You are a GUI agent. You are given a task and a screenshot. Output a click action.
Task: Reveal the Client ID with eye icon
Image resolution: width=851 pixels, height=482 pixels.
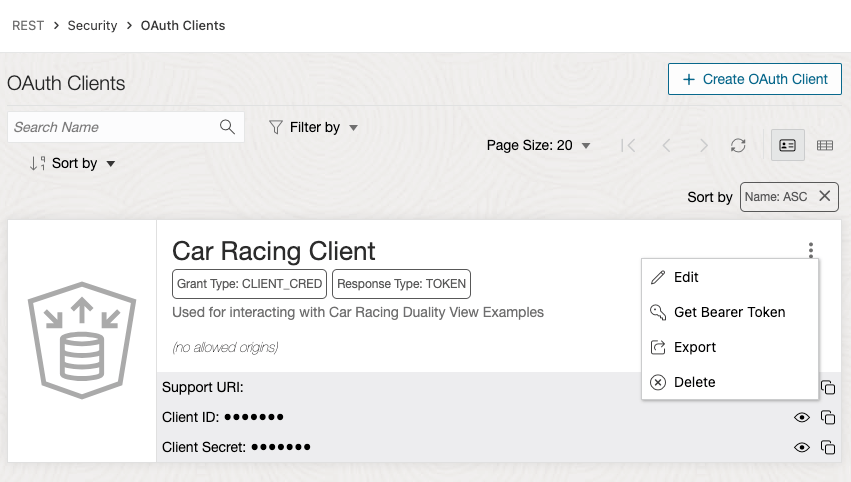(x=801, y=417)
